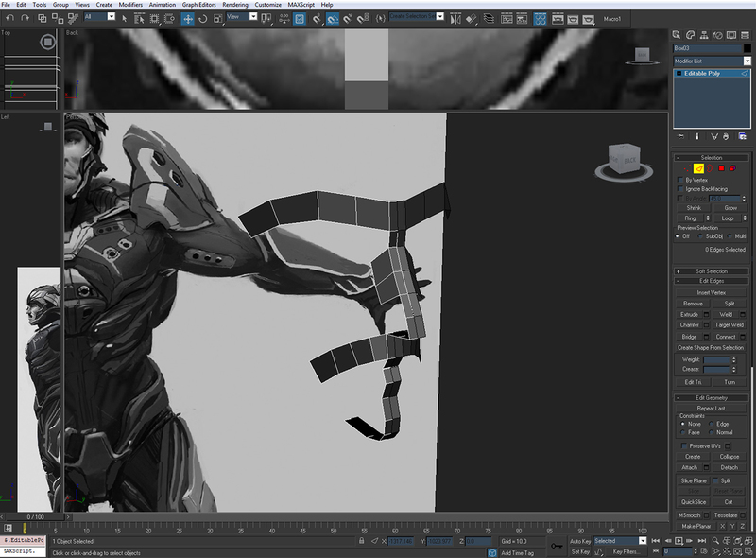756x558 pixels.
Task: Select Polygon sub-object level icon
Action: pyautogui.click(x=721, y=168)
